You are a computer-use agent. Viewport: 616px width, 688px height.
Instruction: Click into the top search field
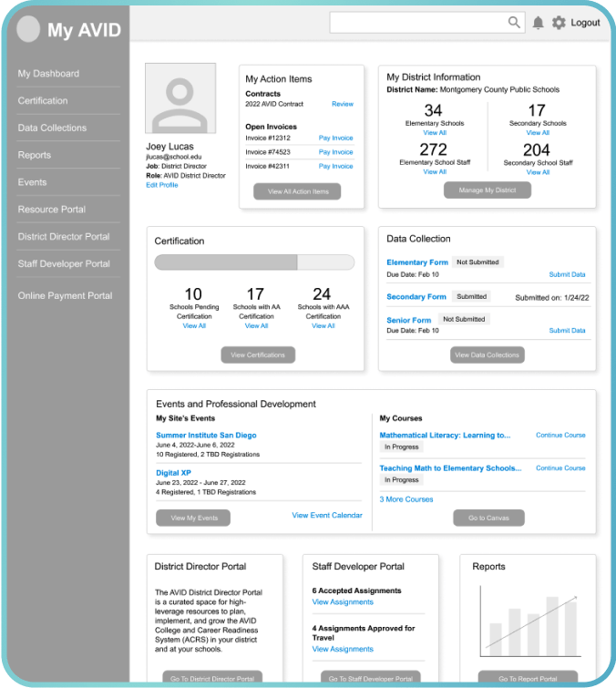pos(427,23)
